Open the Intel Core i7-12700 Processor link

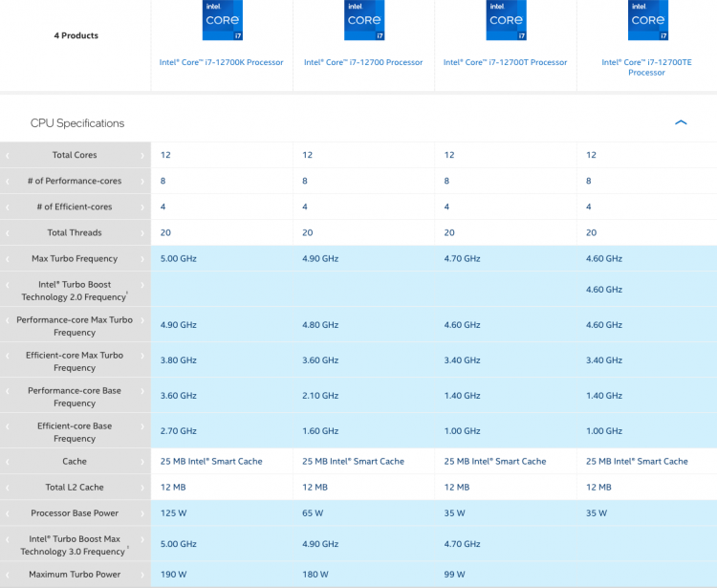pos(363,62)
